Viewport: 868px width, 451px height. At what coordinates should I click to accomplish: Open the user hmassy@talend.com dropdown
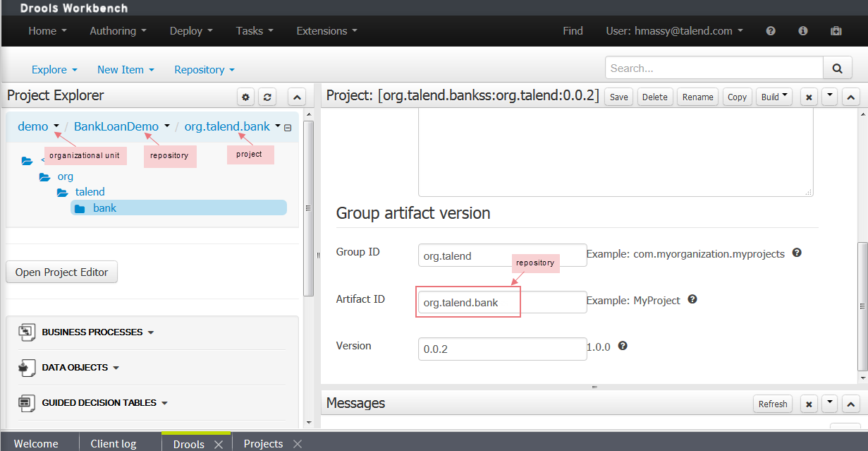coord(674,31)
